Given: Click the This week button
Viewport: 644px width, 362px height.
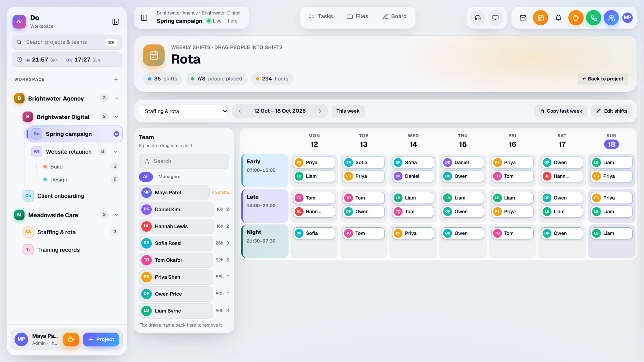Looking at the screenshot, I should (x=348, y=111).
